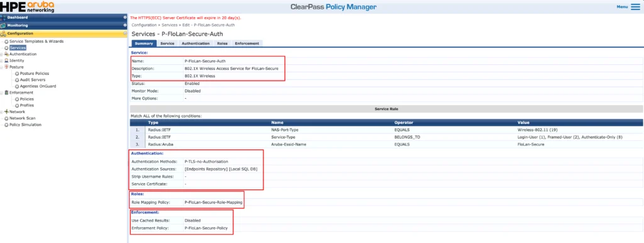Screen dimensions: 644x243
Task: Open the Authentication tab
Action: [196, 43]
